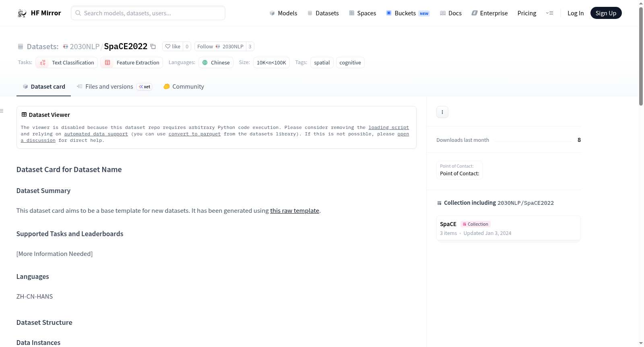Click the follower count 3 badge
Screen dimensions: 644x347
[250, 46]
